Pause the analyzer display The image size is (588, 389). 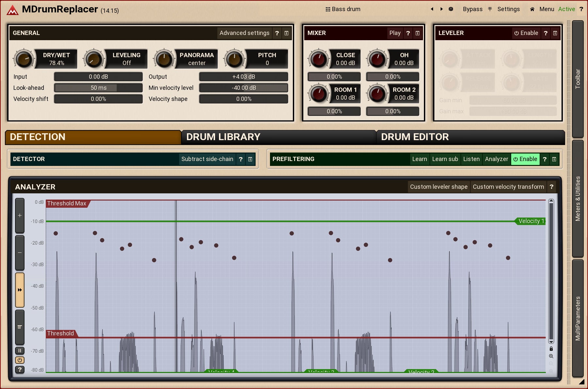[x=20, y=351]
